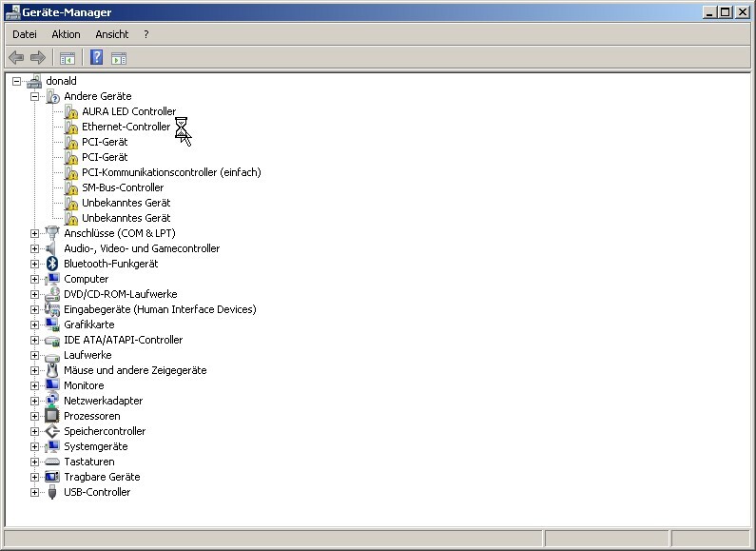
Task: Click the Tastaturen keyboard icon
Action: (52, 462)
